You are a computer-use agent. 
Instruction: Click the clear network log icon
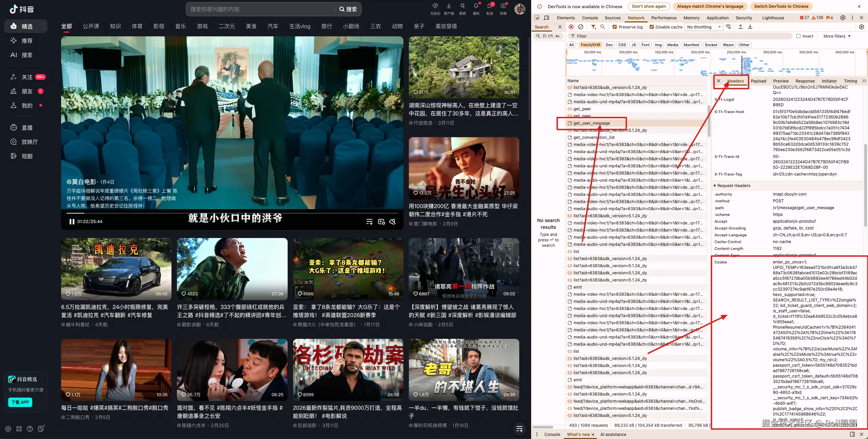click(581, 27)
